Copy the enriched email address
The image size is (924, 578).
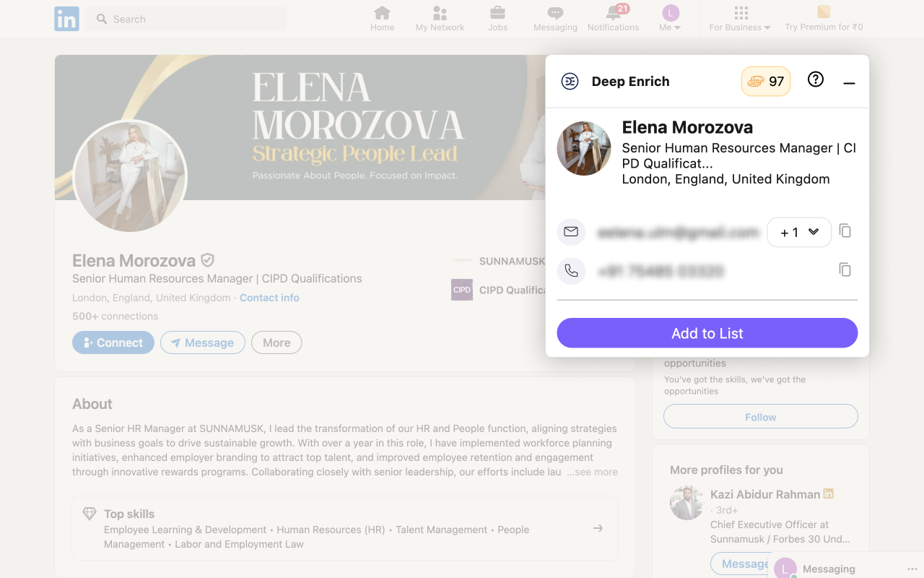pyautogui.click(x=845, y=231)
